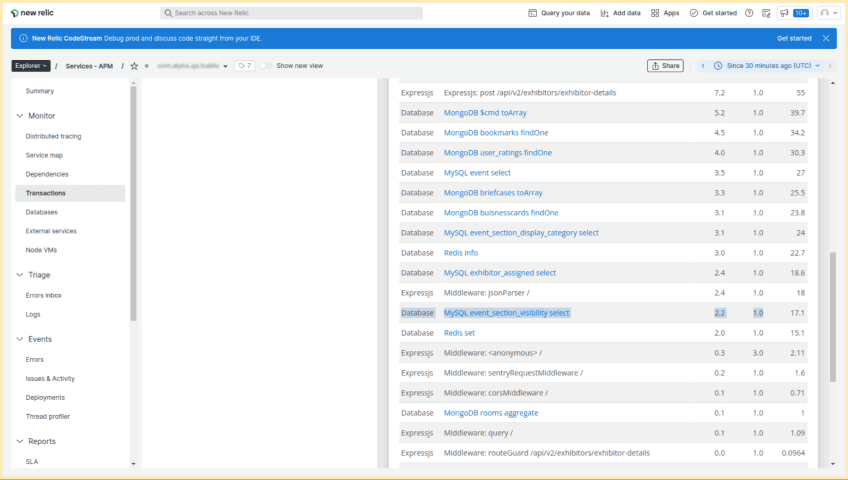Click Get started in top navigation

713,13
